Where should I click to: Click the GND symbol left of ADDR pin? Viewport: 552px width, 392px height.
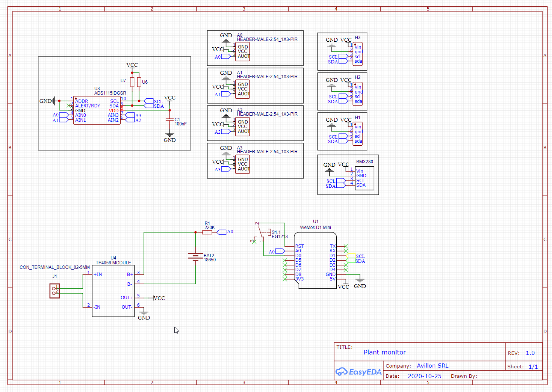point(47,101)
